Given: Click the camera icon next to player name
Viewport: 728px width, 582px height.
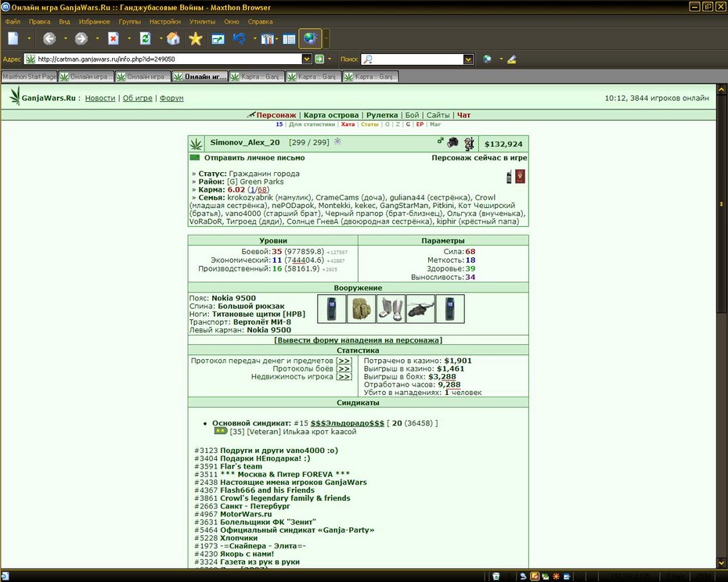Looking at the screenshot, I should [452, 142].
